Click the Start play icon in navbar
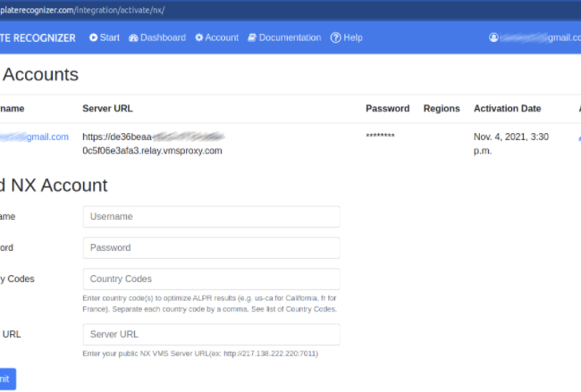This screenshot has width=581, height=392. tap(93, 38)
